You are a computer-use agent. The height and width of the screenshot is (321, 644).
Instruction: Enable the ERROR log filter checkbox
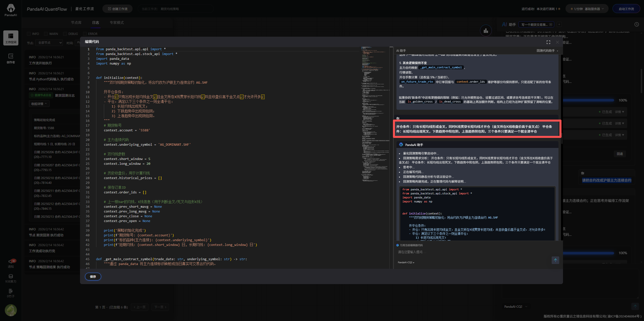tap(85, 34)
